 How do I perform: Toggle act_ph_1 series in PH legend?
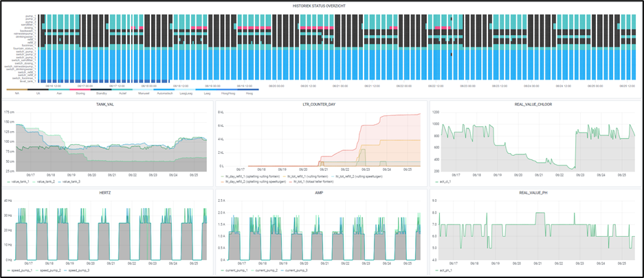[x=445, y=271]
